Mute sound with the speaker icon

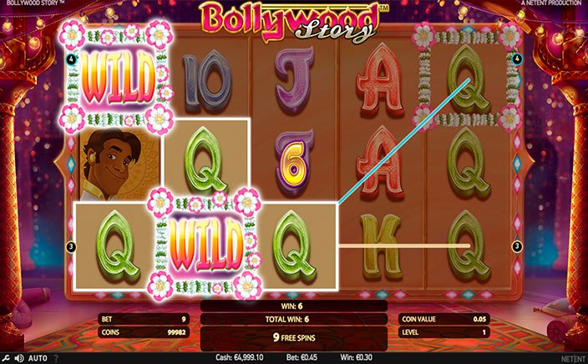(x=19, y=358)
